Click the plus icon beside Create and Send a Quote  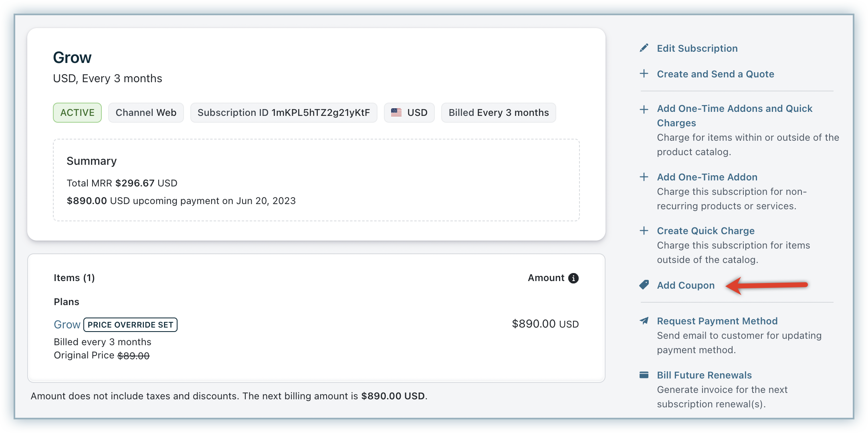pyautogui.click(x=644, y=74)
